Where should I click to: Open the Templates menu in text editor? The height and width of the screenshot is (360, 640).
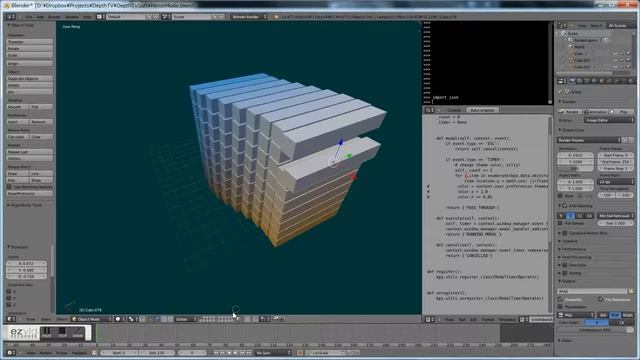507,320
